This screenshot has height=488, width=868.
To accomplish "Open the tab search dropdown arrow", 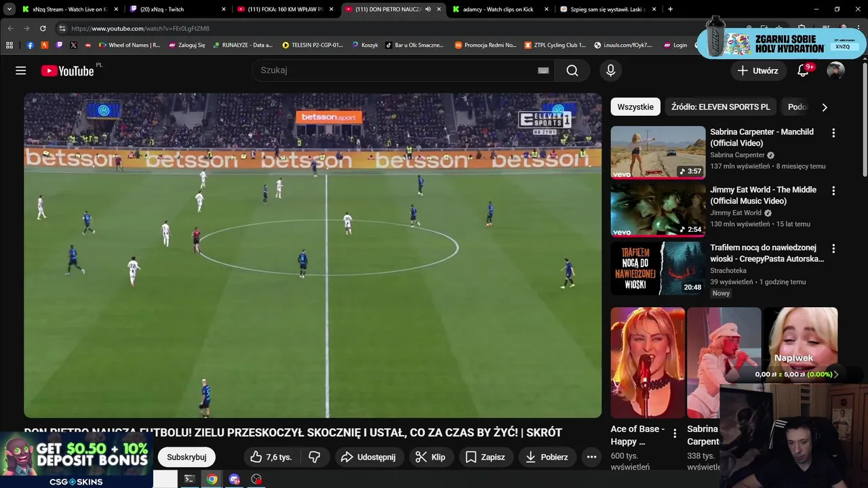I will pos(9,9).
